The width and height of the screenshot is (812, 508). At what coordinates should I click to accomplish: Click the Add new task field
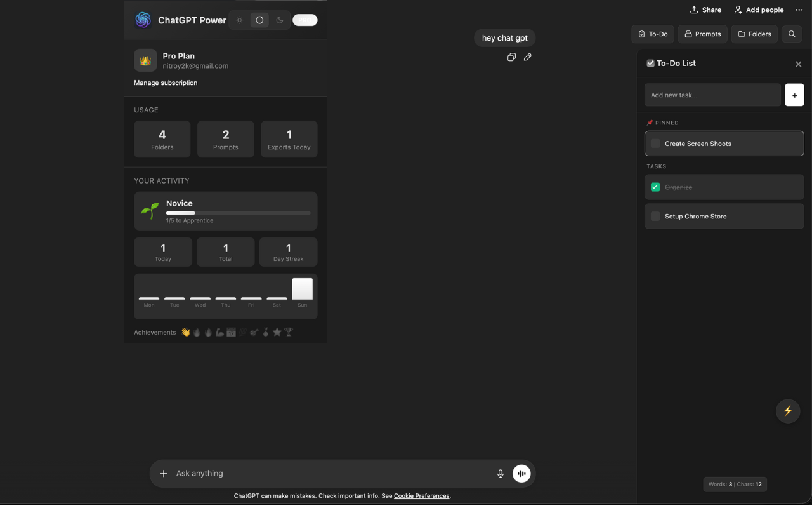point(712,95)
